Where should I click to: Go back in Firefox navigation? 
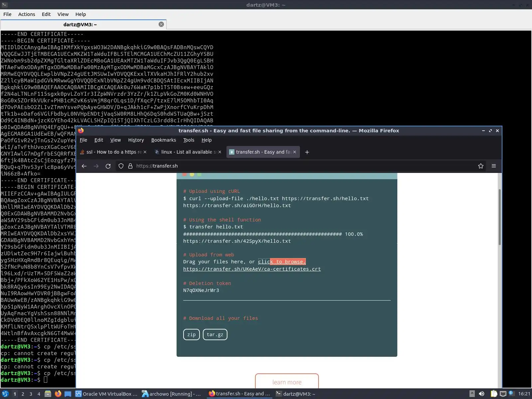84,166
